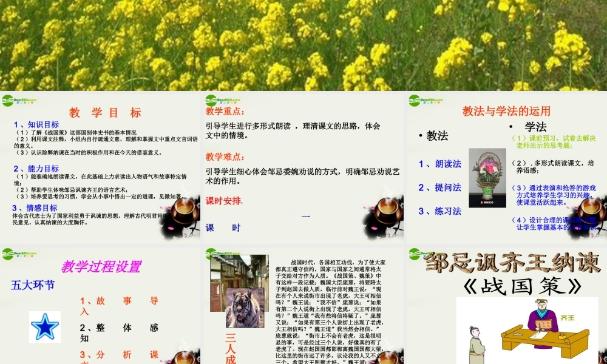Viewport: 607px width, 364px height.
Task: Click the subtitle 《战国策》
Action: pyautogui.click(x=523, y=286)
